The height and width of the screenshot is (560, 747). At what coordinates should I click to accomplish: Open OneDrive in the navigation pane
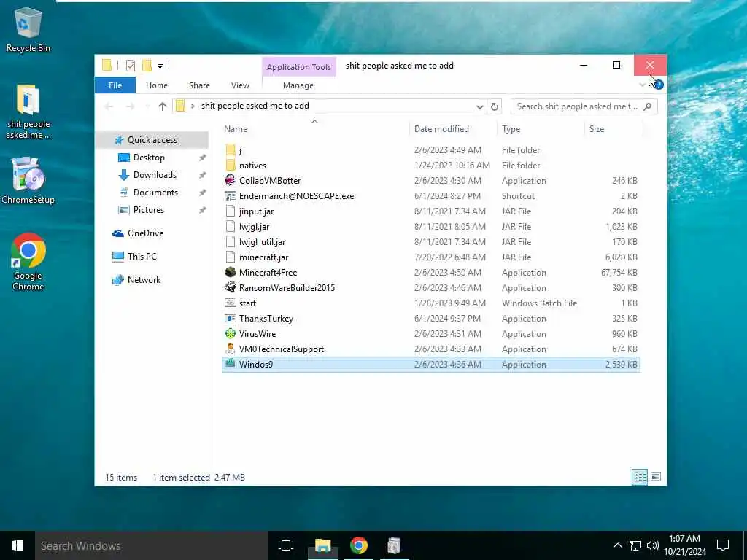tap(145, 233)
